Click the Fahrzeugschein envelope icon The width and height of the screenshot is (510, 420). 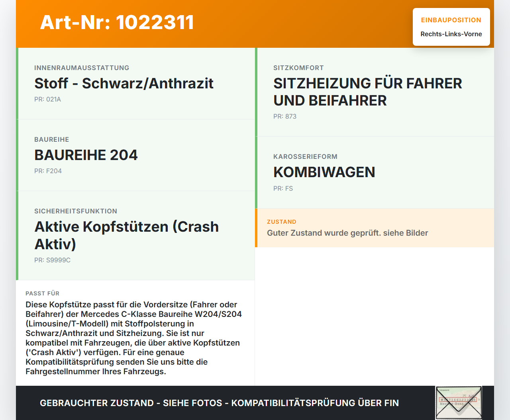(459, 402)
